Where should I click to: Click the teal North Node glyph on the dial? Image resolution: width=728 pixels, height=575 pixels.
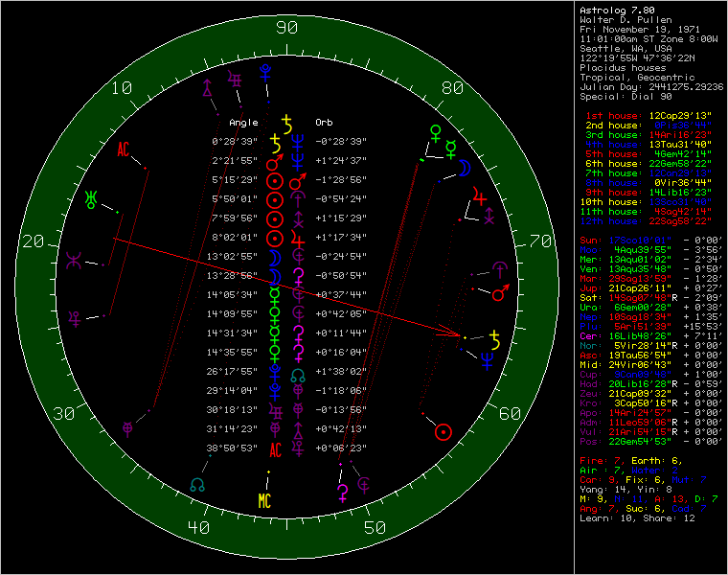pyautogui.click(x=198, y=485)
